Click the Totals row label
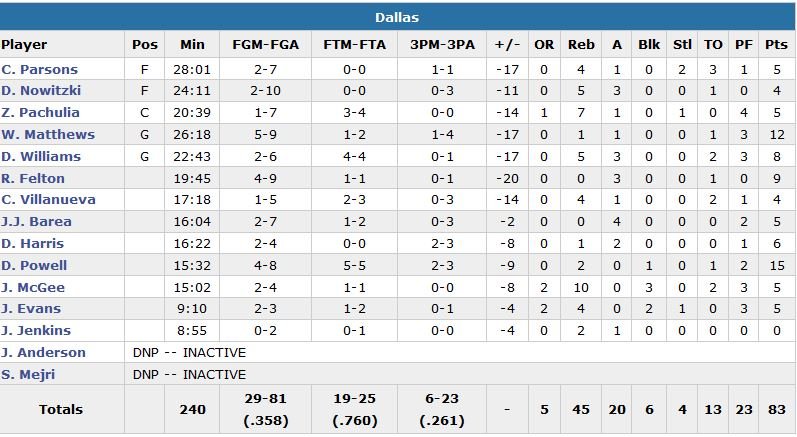 pos(62,410)
